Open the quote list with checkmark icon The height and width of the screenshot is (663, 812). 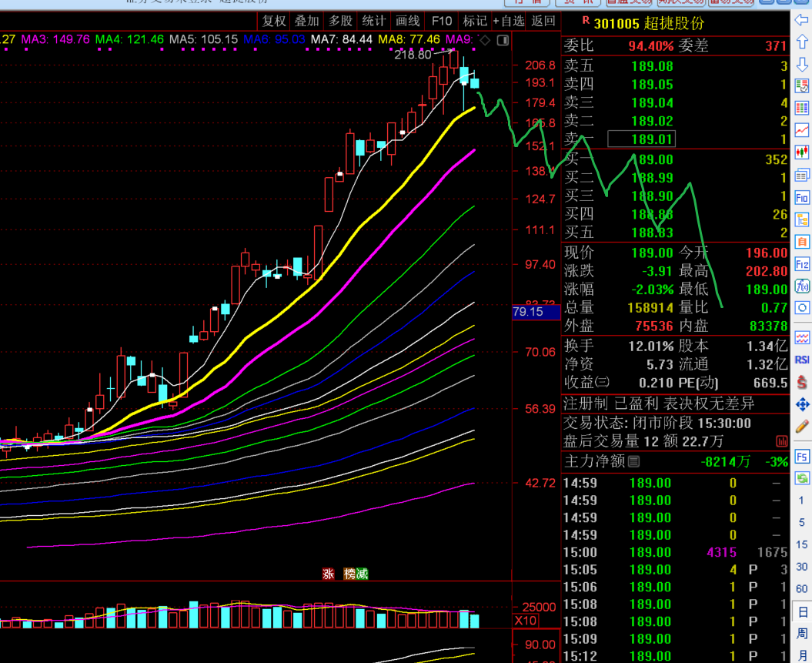(802, 86)
